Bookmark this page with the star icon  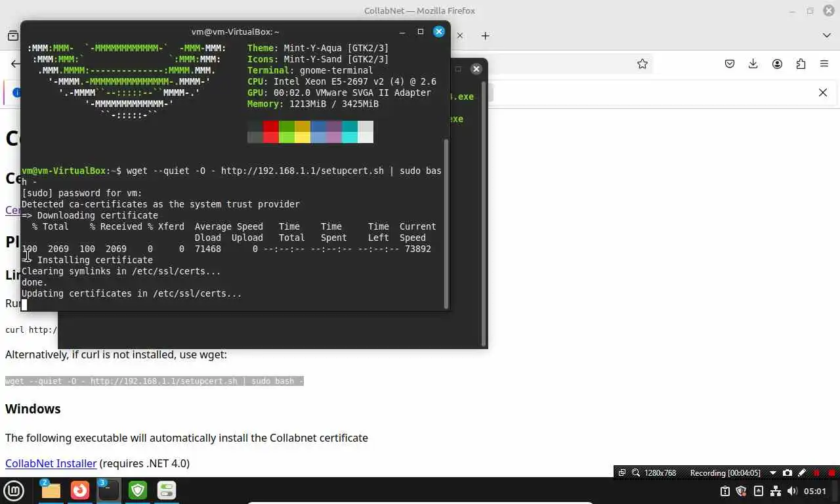click(x=642, y=64)
